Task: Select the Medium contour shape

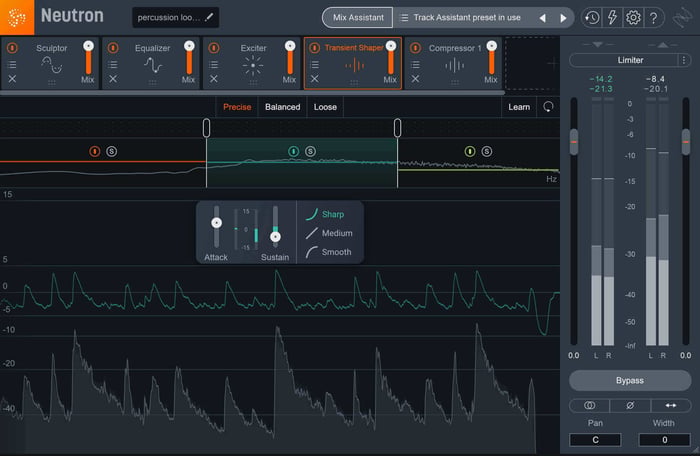Action: tap(329, 233)
